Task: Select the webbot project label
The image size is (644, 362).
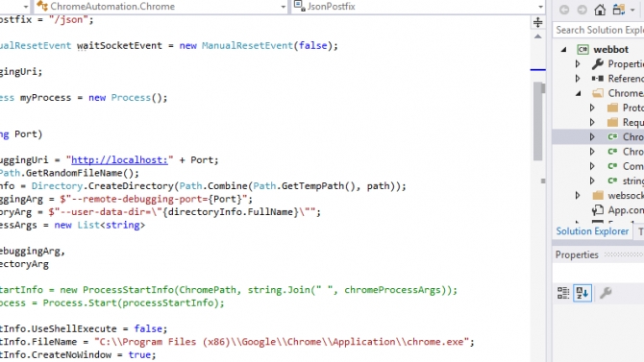Action: point(610,49)
